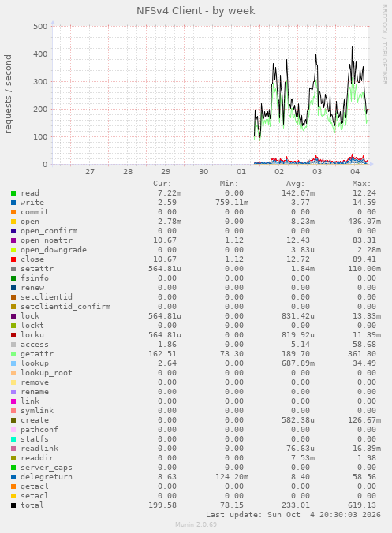
Task: Click the Avg: column header
Action: coord(296,184)
